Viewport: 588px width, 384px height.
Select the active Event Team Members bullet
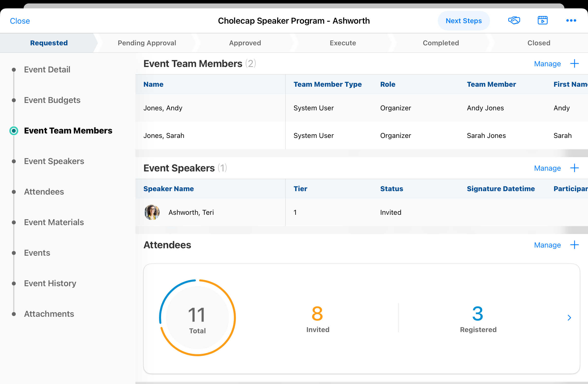tap(14, 131)
